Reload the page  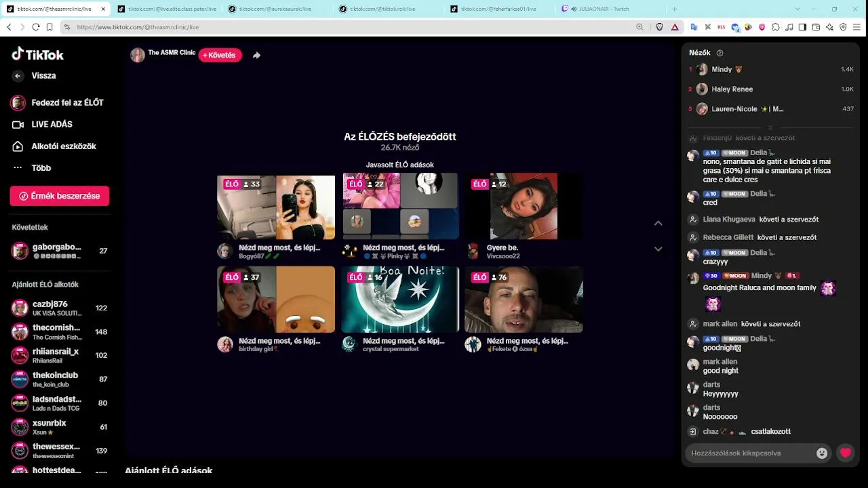(35, 27)
